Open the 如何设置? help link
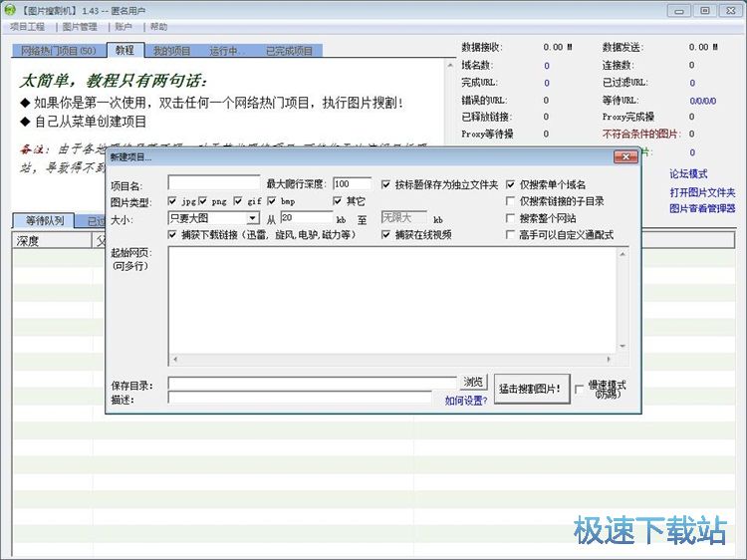The height and width of the screenshot is (560, 747). pyautogui.click(x=466, y=401)
